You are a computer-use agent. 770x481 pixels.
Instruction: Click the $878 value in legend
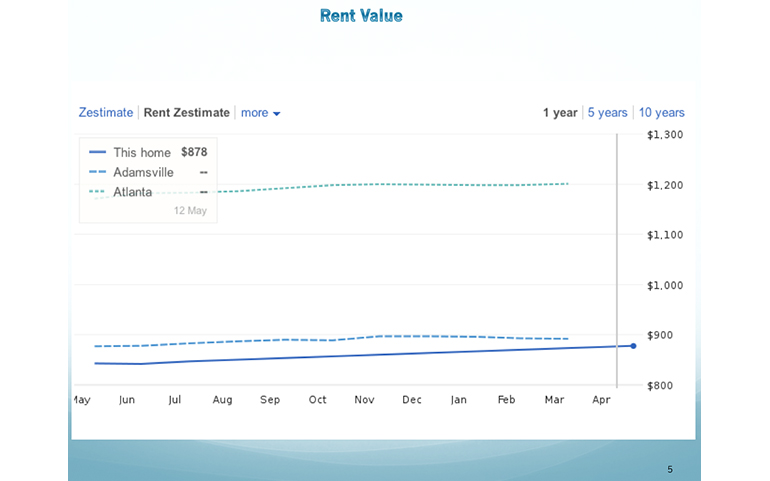[x=194, y=153]
